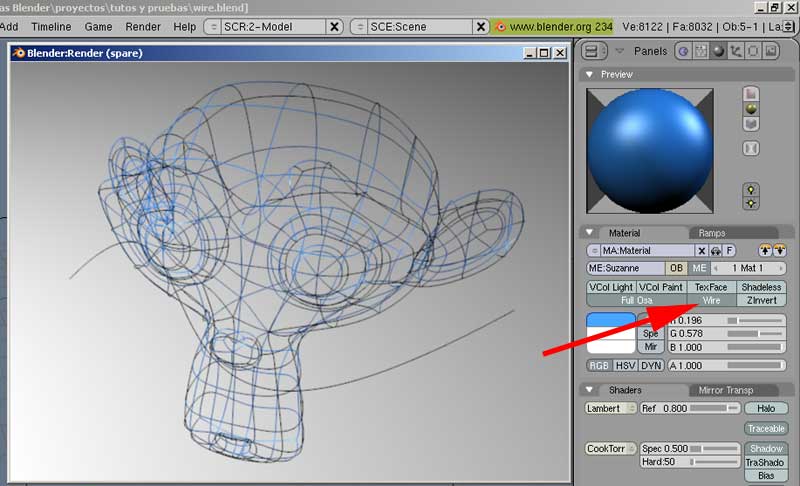The height and width of the screenshot is (486, 800).
Task: Click the preview background toggle icon
Action: point(751,148)
